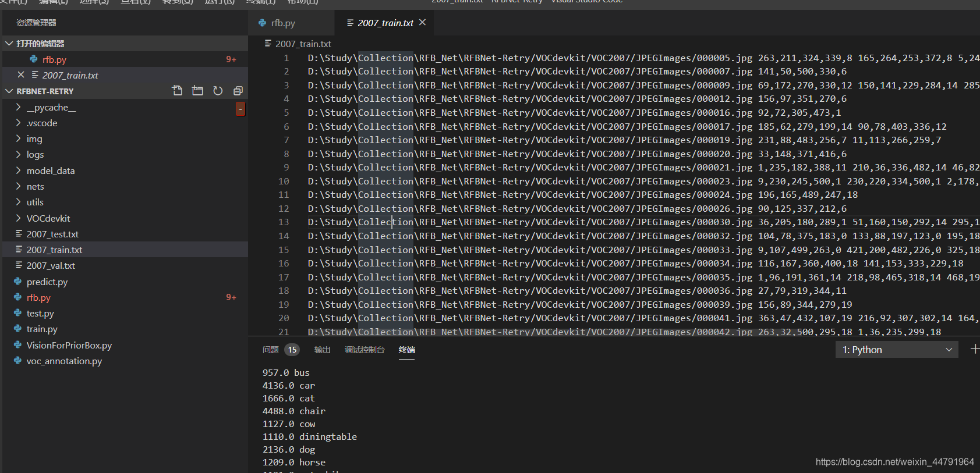Expand the __pycache__ folder
Screen dimensions: 980x473
tap(125, 108)
